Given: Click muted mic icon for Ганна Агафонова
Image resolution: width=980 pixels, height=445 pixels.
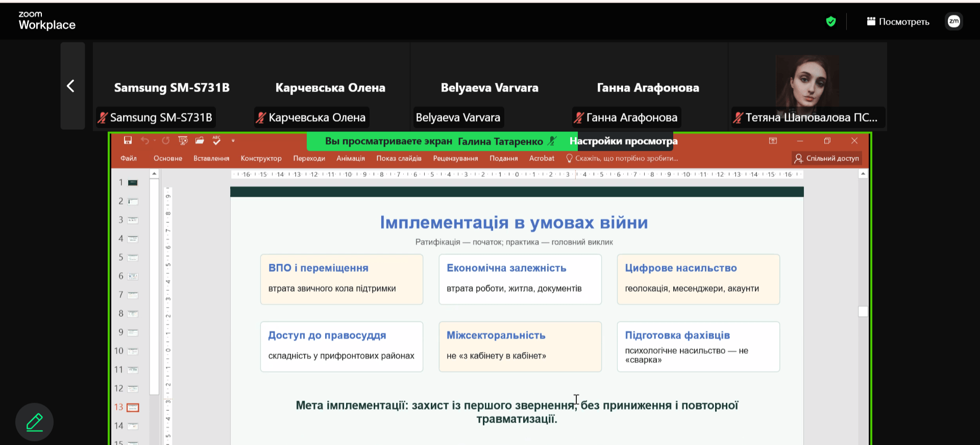Looking at the screenshot, I should click(579, 118).
